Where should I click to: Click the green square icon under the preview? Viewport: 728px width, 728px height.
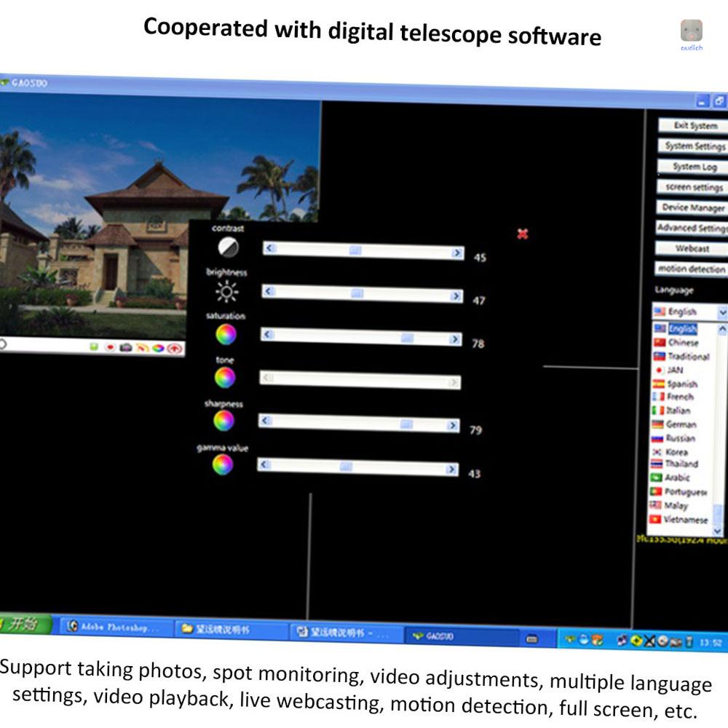point(94,347)
